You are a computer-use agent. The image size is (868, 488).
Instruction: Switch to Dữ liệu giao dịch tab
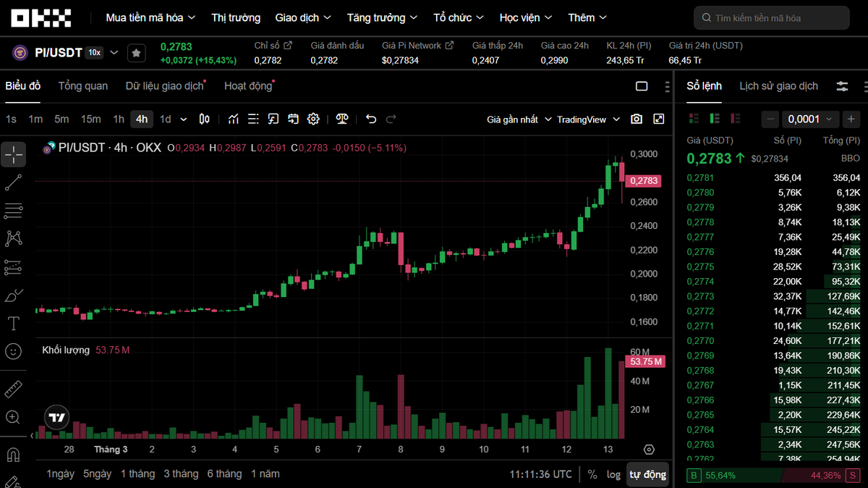[164, 86]
